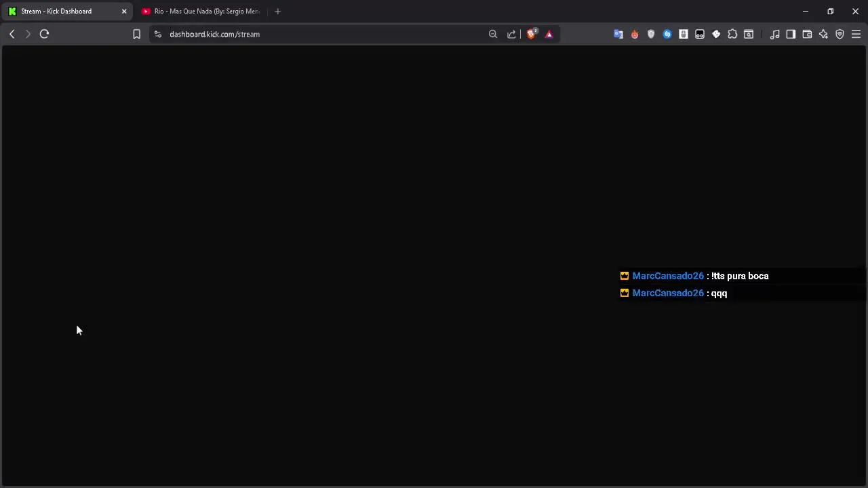Click the YouTube favicon on second tab
Screen dimensions: 868x488
coord(146,12)
